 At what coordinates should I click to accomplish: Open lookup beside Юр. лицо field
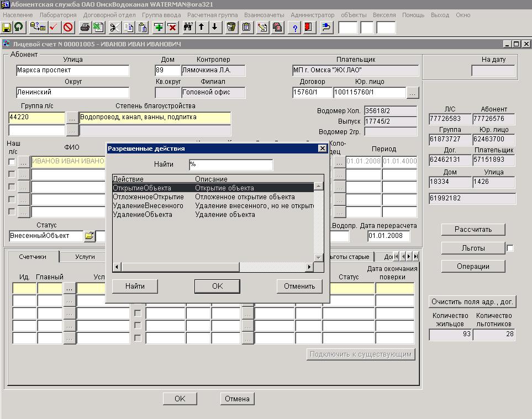(413, 92)
